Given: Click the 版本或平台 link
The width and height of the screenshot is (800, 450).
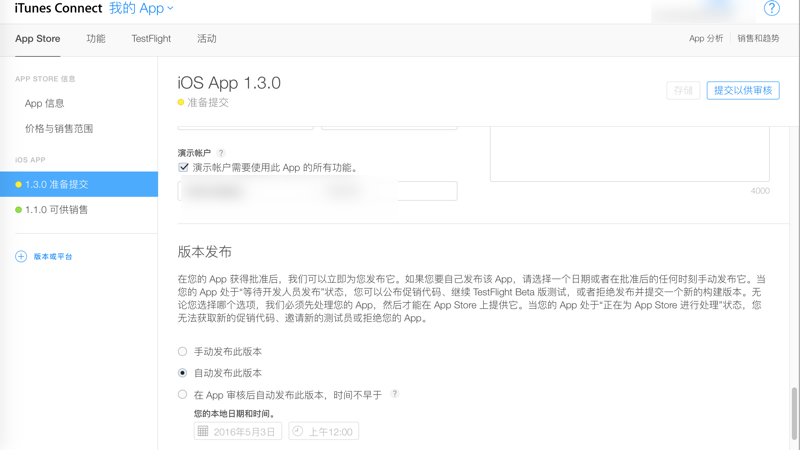Looking at the screenshot, I should pos(53,256).
